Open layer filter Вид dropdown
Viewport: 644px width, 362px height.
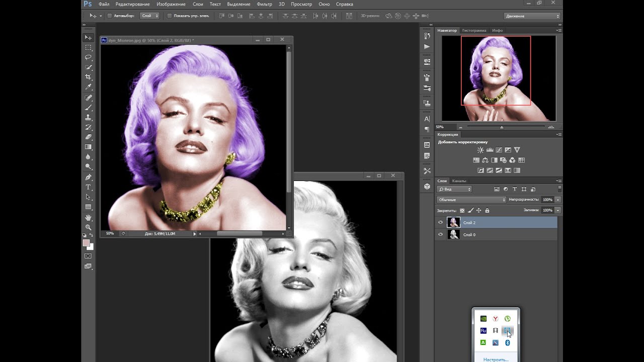pyautogui.click(x=454, y=189)
